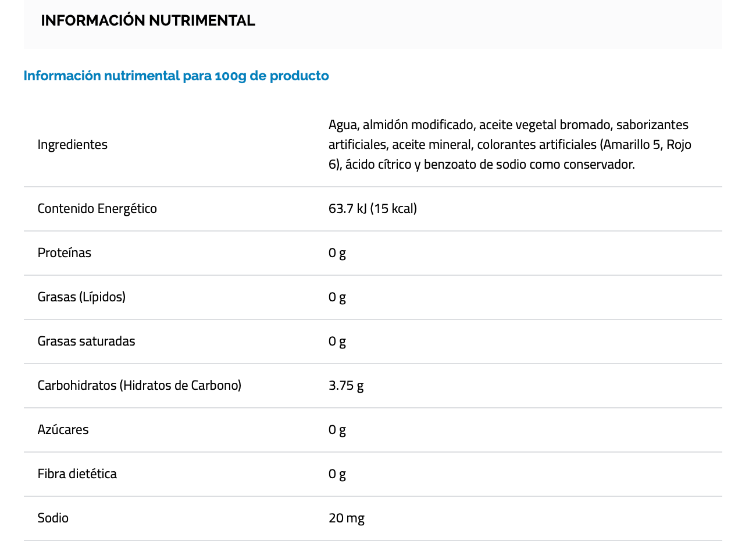Click the 3.75 g carbohydrates value

click(x=346, y=385)
